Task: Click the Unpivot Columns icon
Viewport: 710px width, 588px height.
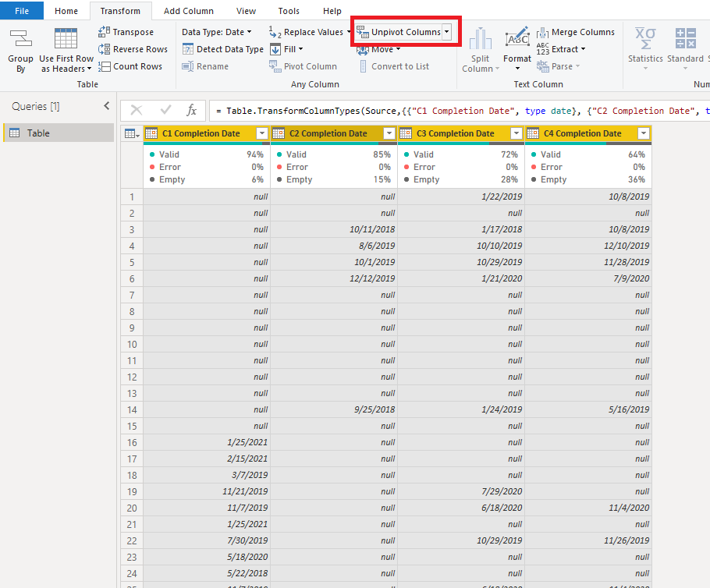Action: [x=362, y=32]
